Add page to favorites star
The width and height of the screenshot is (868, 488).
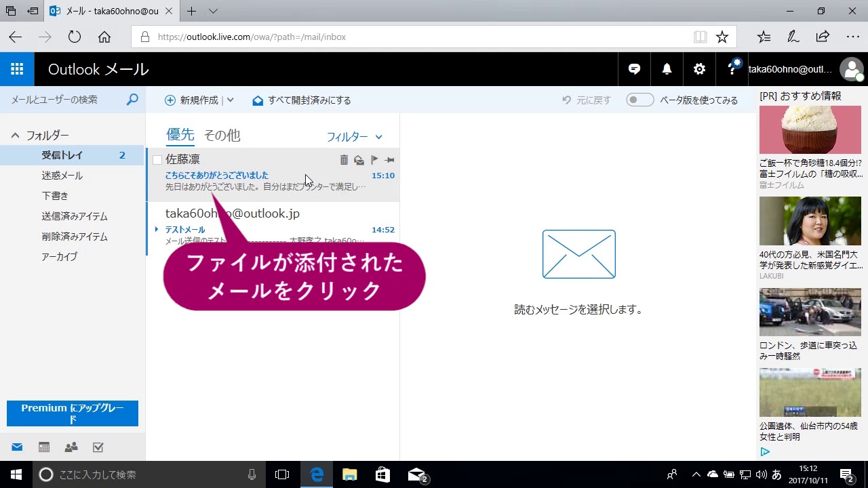pos(722,37)
